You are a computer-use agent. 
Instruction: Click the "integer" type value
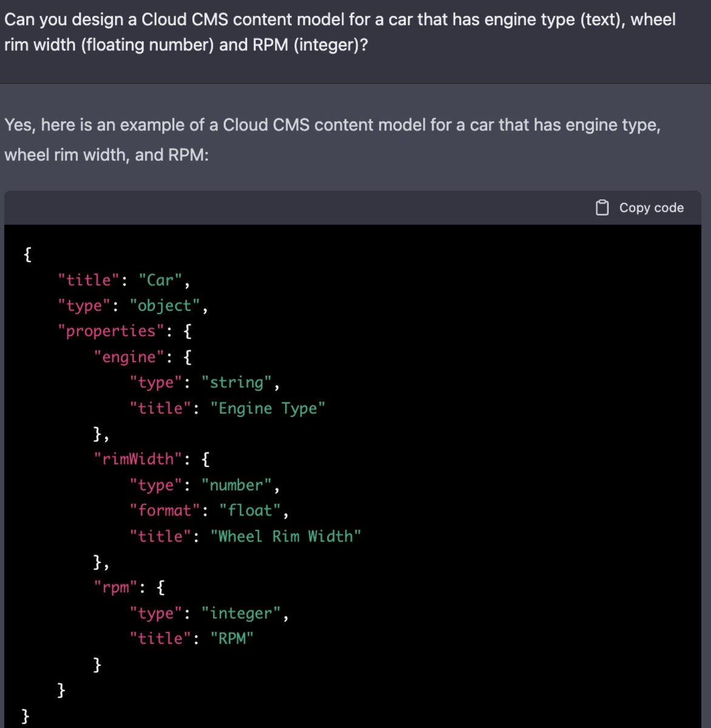(x=241, y=613)
